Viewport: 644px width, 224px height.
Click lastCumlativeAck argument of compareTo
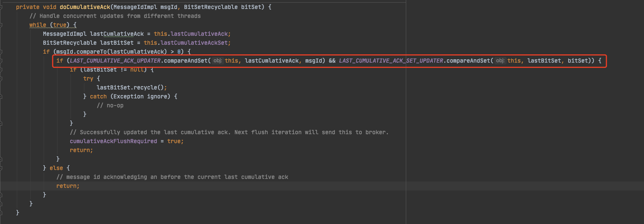[x=137, y=52]
